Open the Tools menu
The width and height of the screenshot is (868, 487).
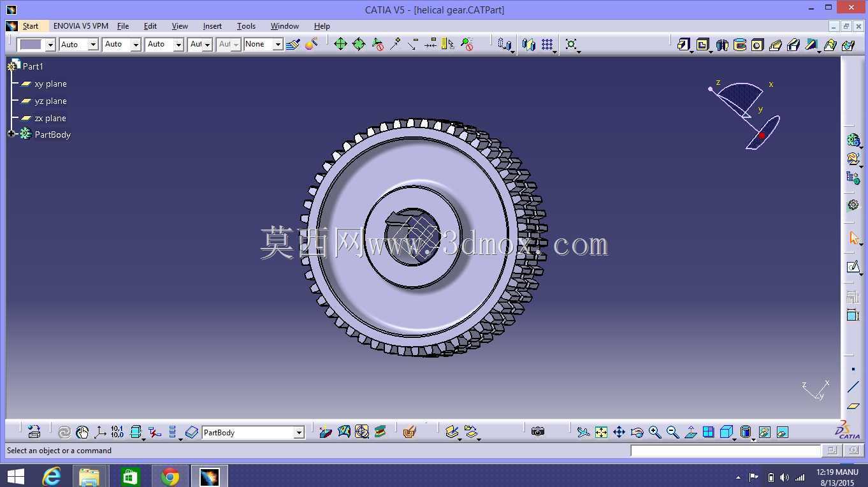[x=246, y=26]
